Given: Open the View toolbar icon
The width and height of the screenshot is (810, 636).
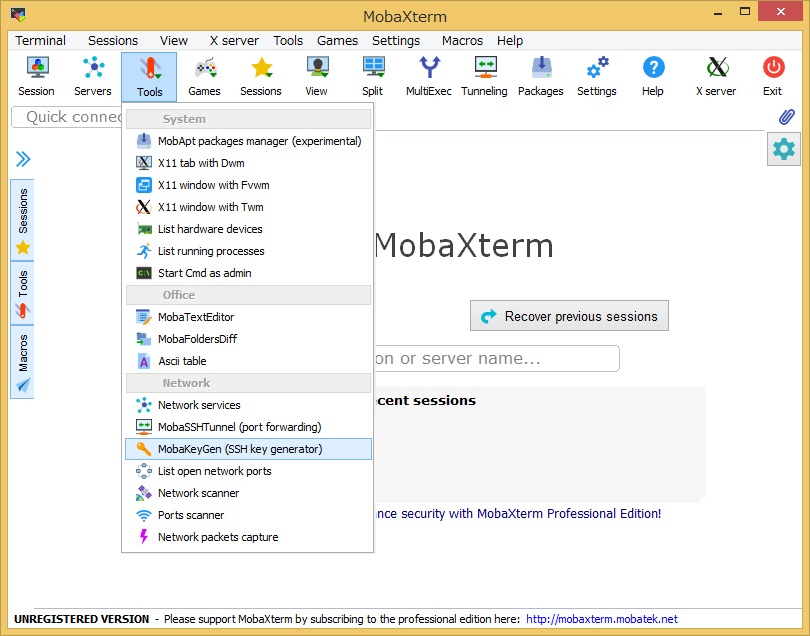Looking at the screenshot, I should [x=317, y=76].
